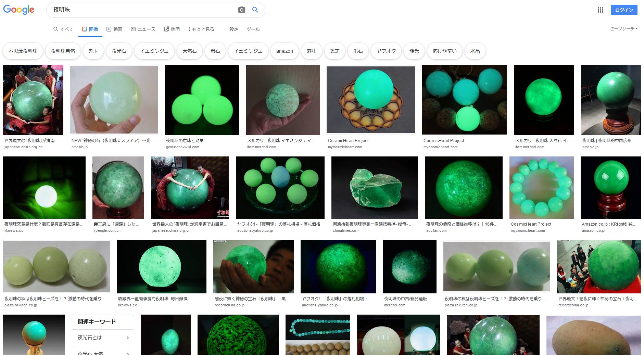Viewport: 644px width, 355px height.
Task: Open the 夜明珠の意味と効果 result link
Action: click(185, 140)
